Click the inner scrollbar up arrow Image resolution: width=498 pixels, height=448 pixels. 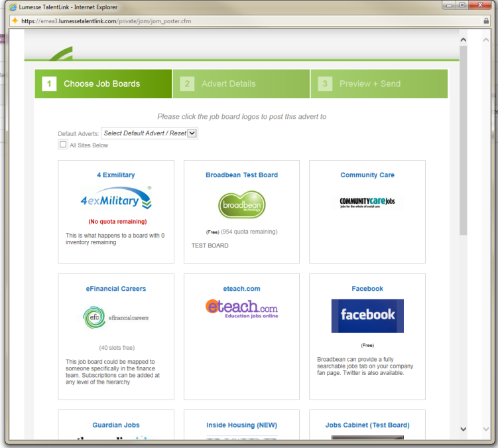(x=464, y=40)
